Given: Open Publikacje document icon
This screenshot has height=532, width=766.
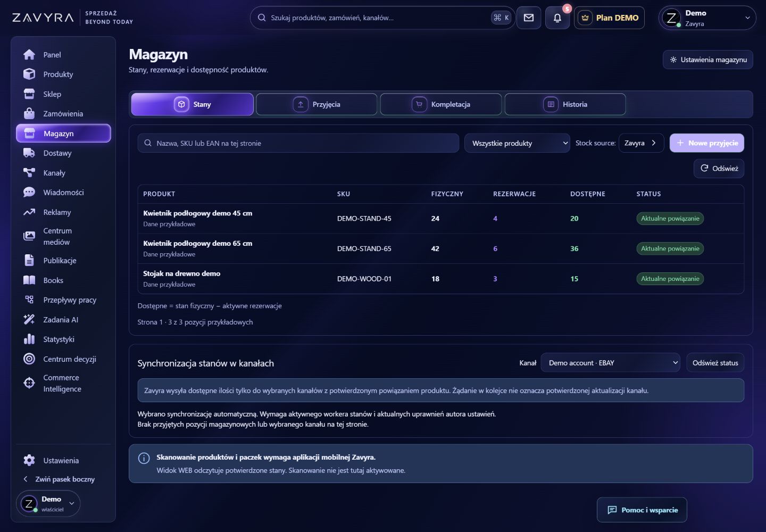Looking at the screenshot, I should coord(29,261).
